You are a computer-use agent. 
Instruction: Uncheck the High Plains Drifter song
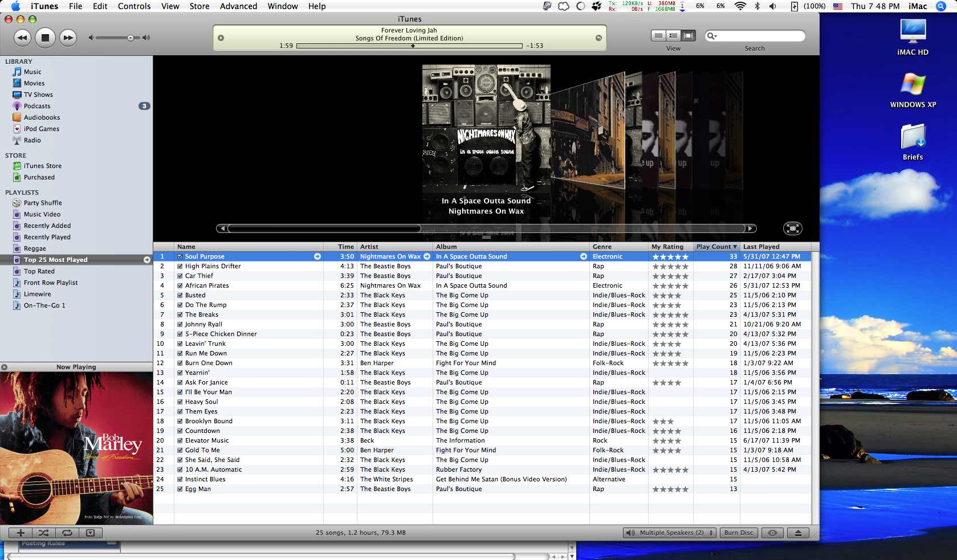180,266
